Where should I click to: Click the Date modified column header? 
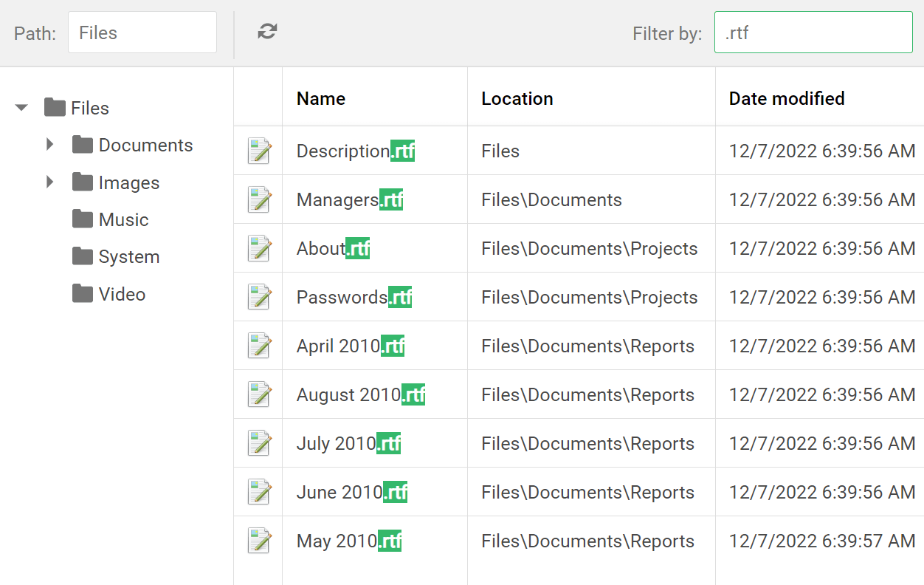coord(787,98)
